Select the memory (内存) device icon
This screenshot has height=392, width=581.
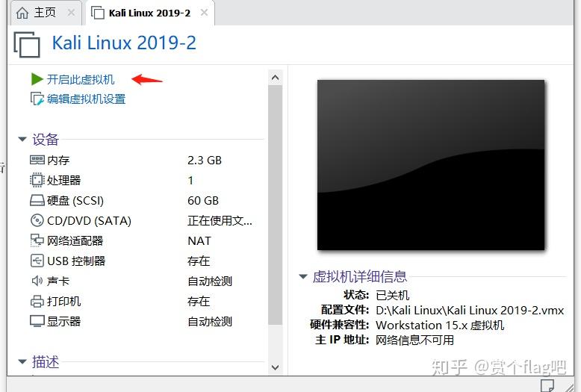pyautogui.click(x=37, y=160)
